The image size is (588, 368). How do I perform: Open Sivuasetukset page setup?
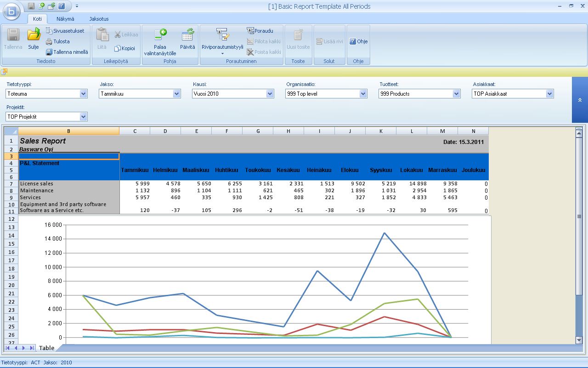tap(65, 31)
